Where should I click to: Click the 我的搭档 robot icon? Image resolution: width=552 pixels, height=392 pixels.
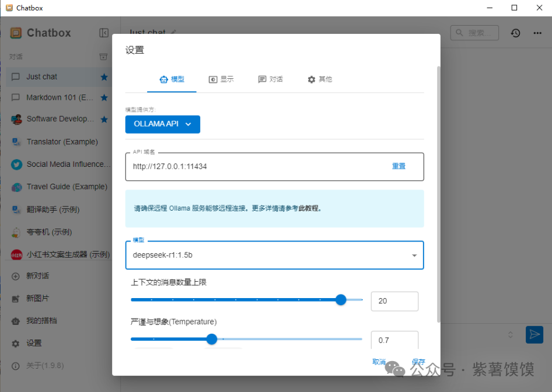(16, 321)
